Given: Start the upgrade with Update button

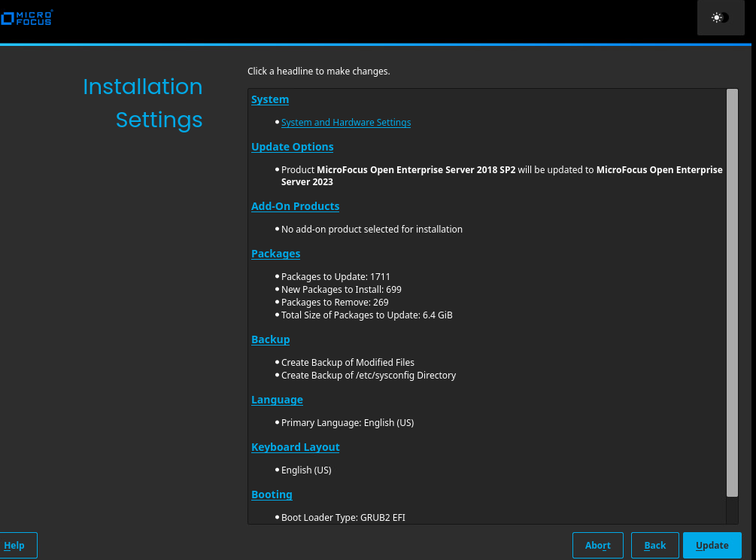Looking at the screenshot, I should (x=712, y=546).
